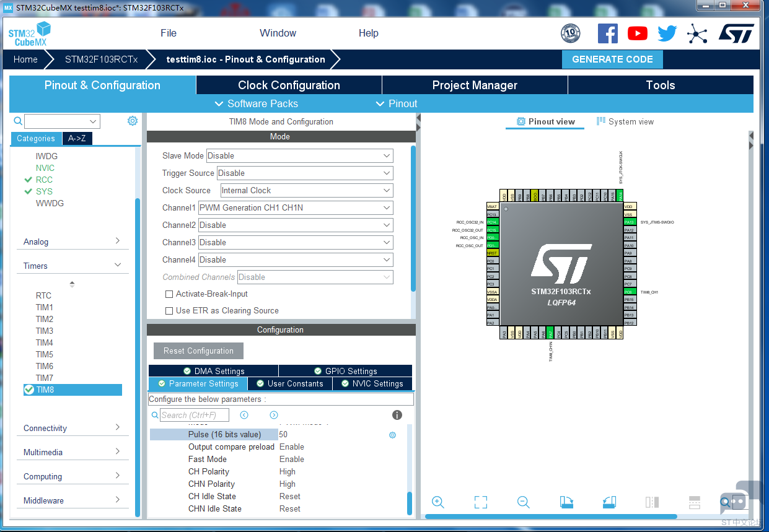Rotate the chip counter-clockwise
769x532 pixels.
pos(609,502)
